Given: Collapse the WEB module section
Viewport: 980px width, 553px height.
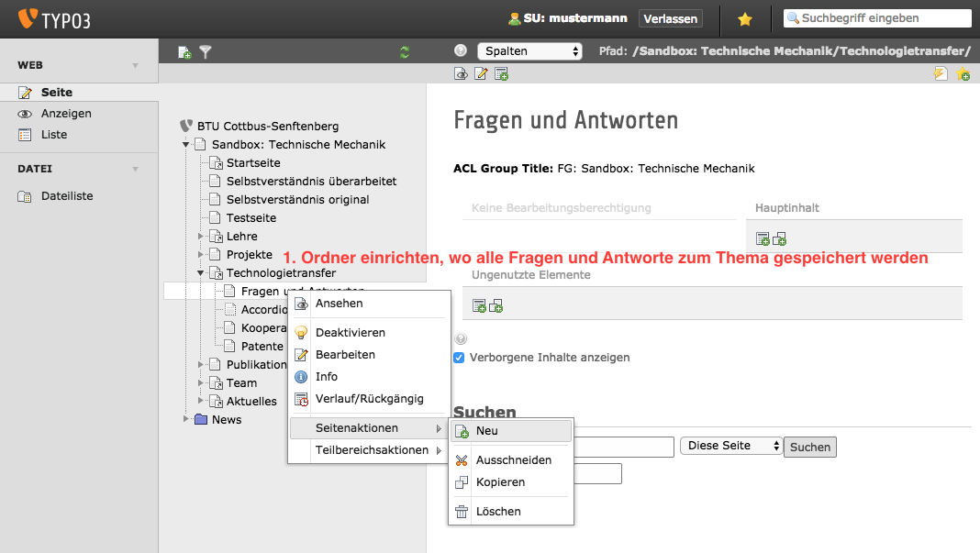Looking at the screenshot, I should [x=136, y=66].
